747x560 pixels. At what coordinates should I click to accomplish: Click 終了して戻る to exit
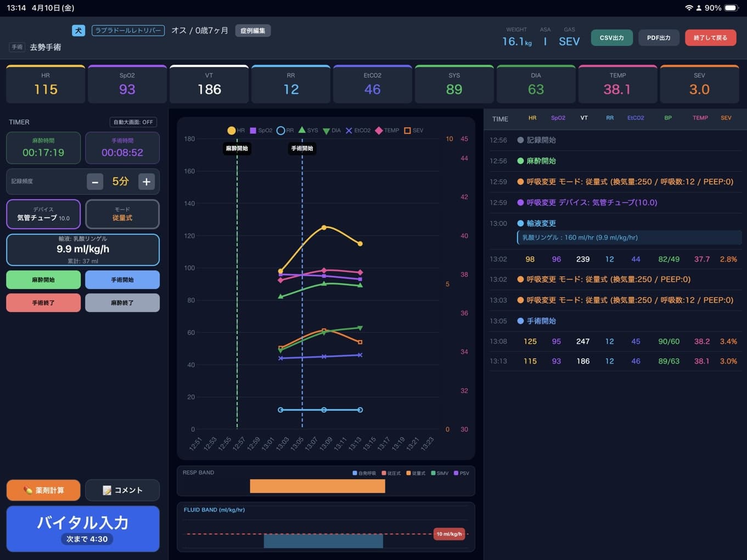[x=710, y=38]
